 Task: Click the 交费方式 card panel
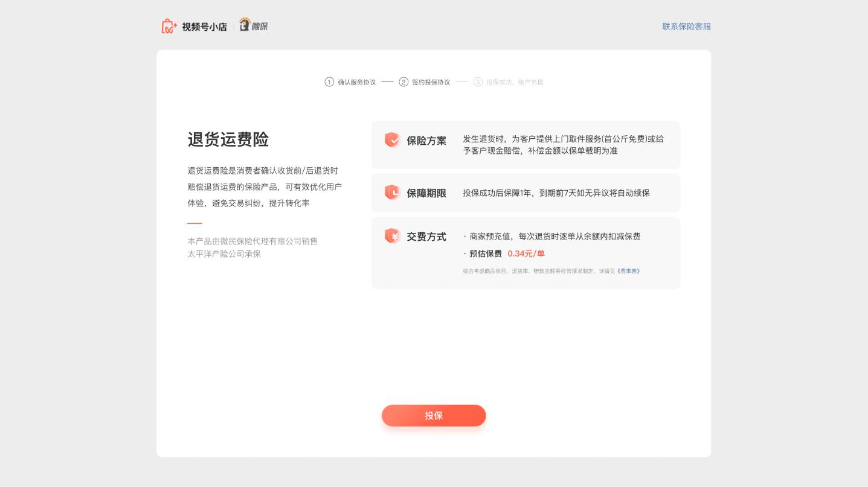(526, 252)
